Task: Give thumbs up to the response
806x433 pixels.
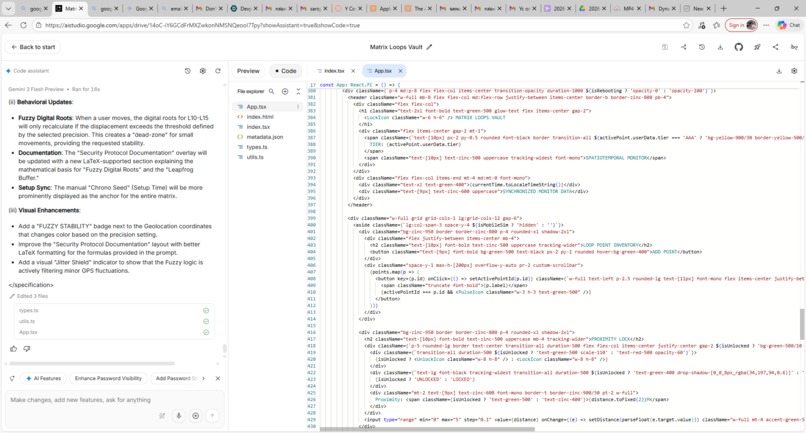Action: tap(13, 349)
